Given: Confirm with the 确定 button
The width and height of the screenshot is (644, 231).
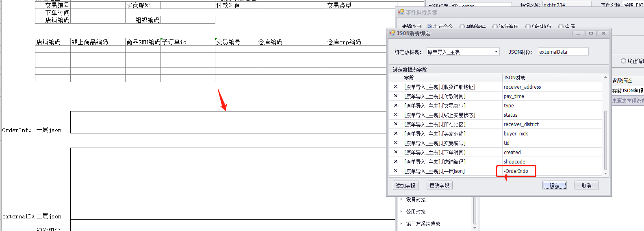Looking at the screenshot, I should click(555, 185).
